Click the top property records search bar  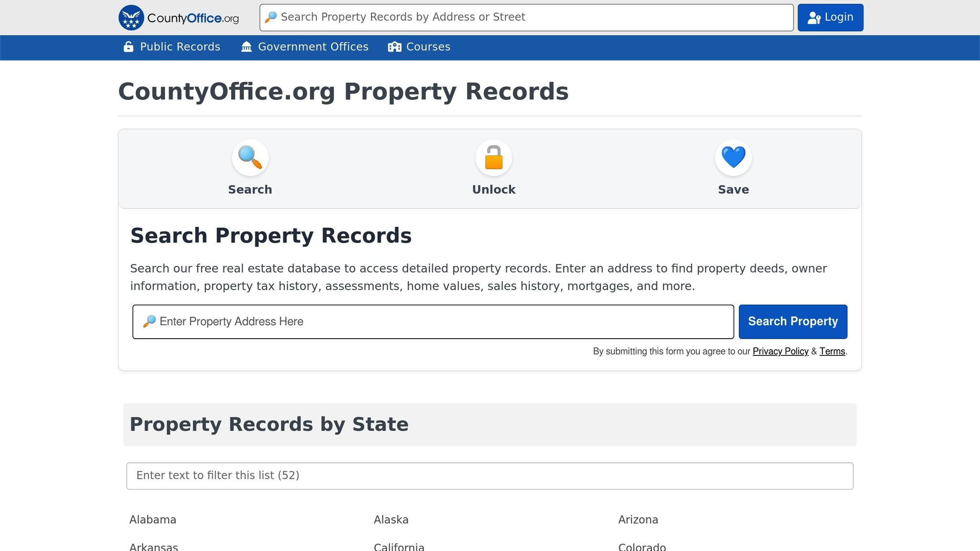[525, 17]
